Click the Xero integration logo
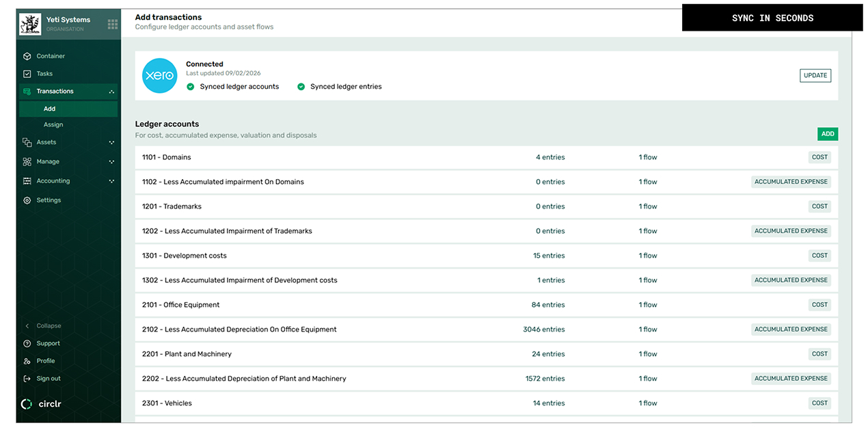 [x=159, y=76]
